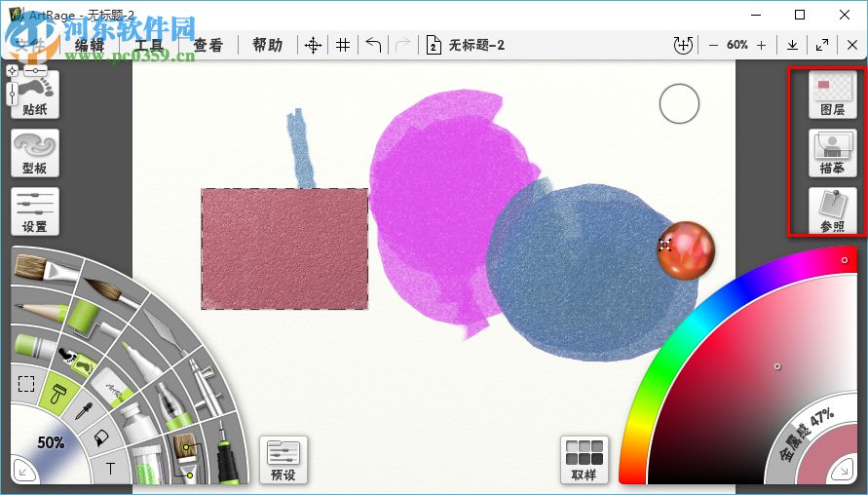
Task: Select the Watercolor brush tool
Action: pyautogui.click(x=113, y=291)
